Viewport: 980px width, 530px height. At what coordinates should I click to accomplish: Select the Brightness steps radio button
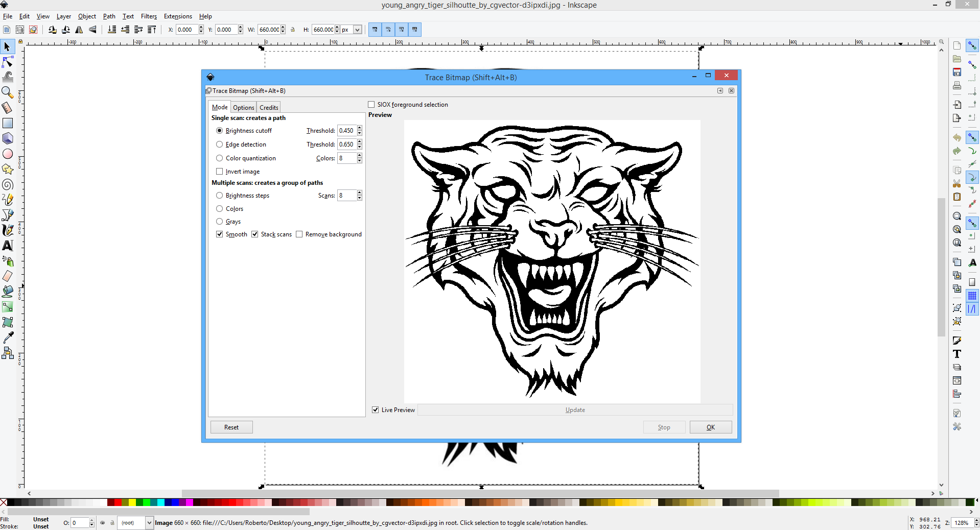[219, 196]
